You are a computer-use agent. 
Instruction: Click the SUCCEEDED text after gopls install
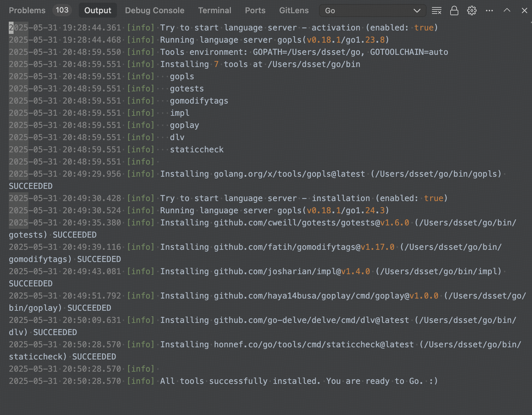[31, 186]
